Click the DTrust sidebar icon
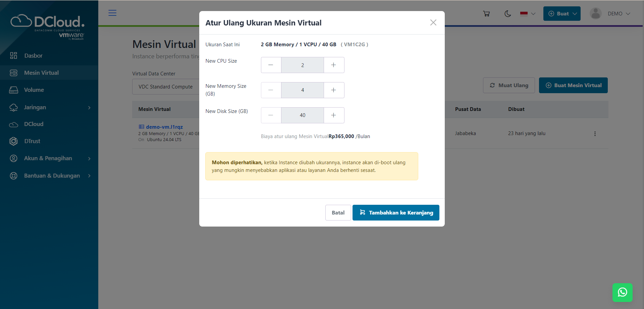Screen dimensions: 644x309 (13, 141)
